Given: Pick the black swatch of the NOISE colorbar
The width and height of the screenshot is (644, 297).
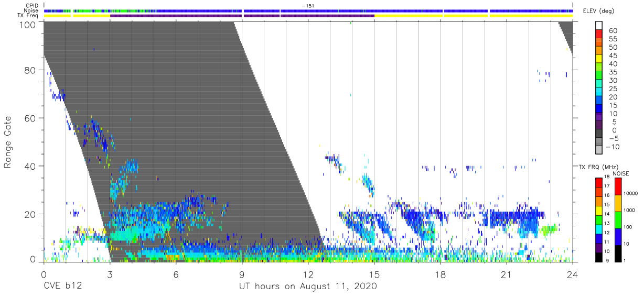Looking at the screenshot, I should pyautogui.click(x=618, y=254).
